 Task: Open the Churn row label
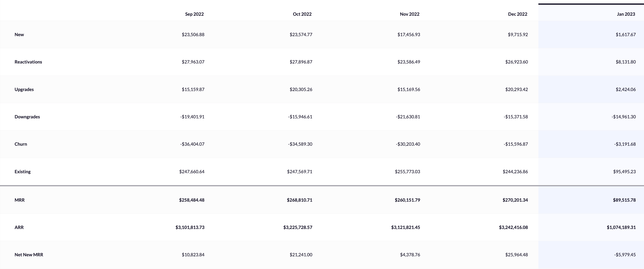(21, 144)
